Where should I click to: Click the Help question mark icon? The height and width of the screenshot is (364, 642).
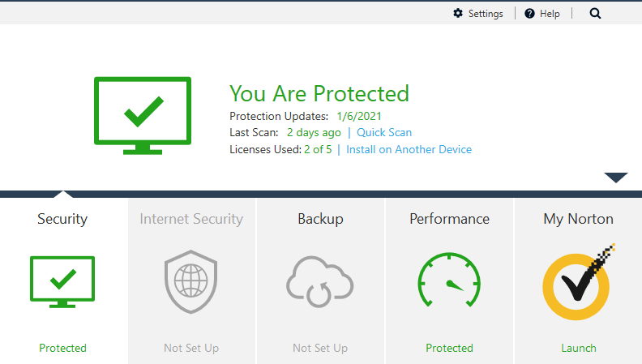pos(529,13)
